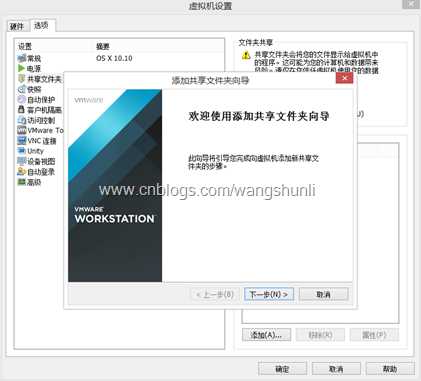Select the 快照 row text
Viewport: 421px width, 381px height.
34,89
